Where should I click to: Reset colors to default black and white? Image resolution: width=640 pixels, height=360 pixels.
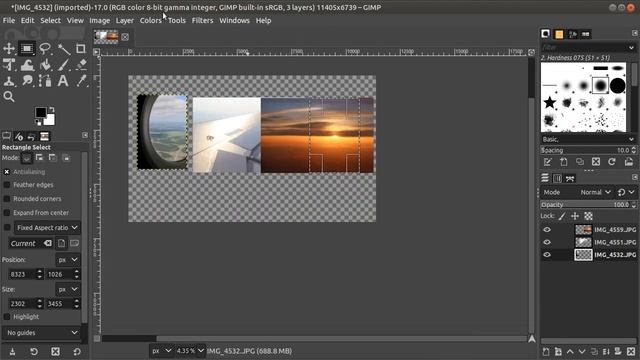[x=38, y=122]
